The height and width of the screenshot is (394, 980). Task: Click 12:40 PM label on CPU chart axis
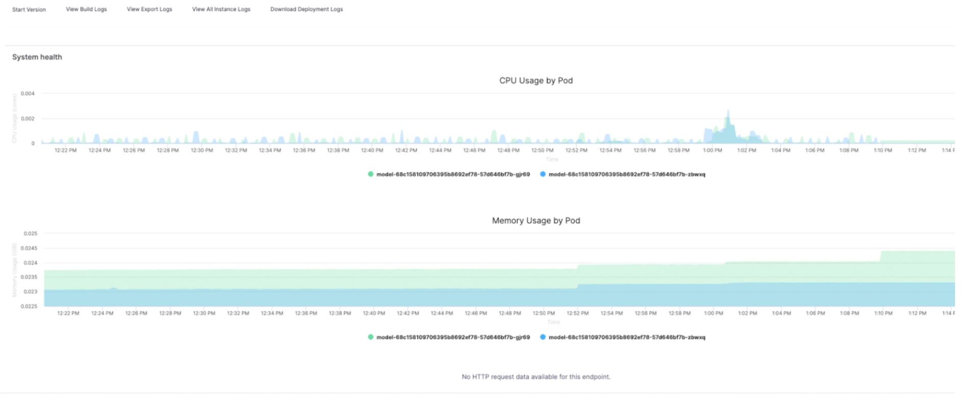coord(372,150)
